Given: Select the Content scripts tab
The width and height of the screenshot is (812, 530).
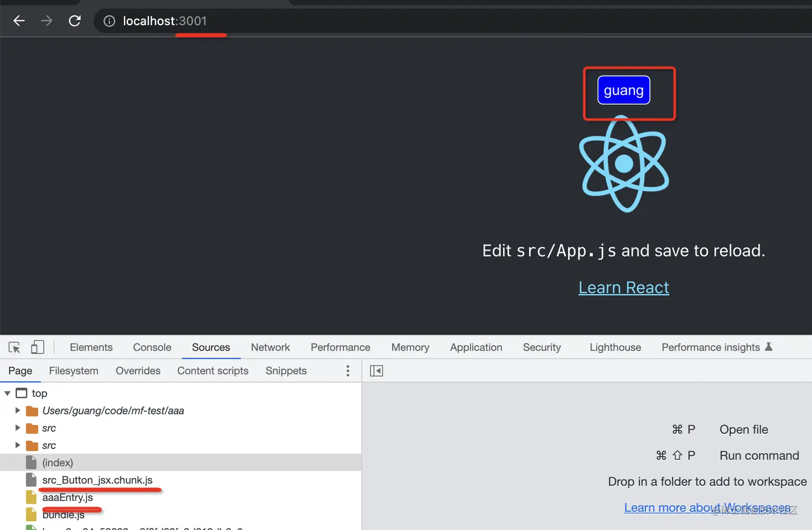Looking at the screenshot, I should pos(213,371).
